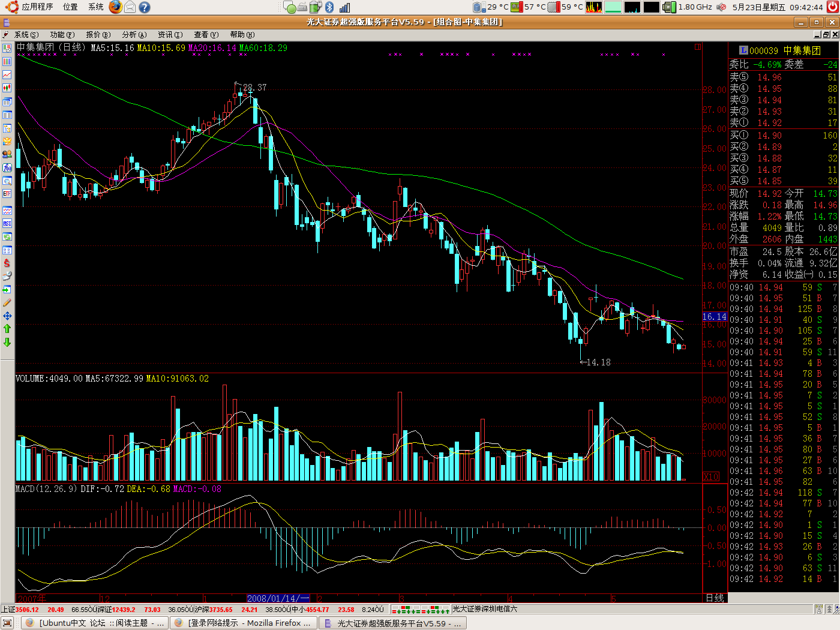Click the 买⑤ 14.85 order book row
Viewport: 840px width, 630px height.
(784, 181)
